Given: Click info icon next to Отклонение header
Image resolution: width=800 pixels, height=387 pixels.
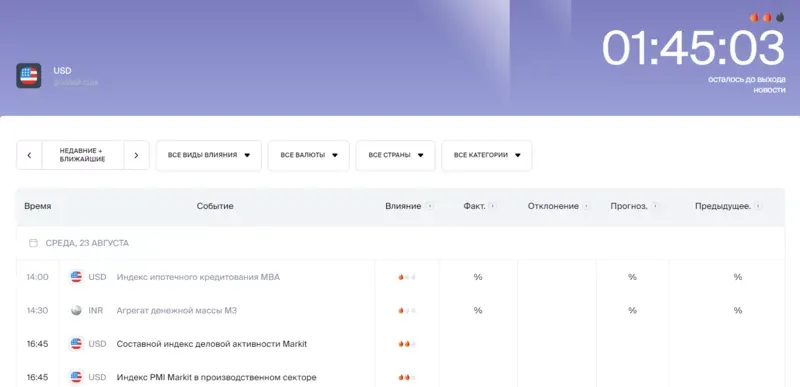Looking at the screenshot, I should click(586, 206).
